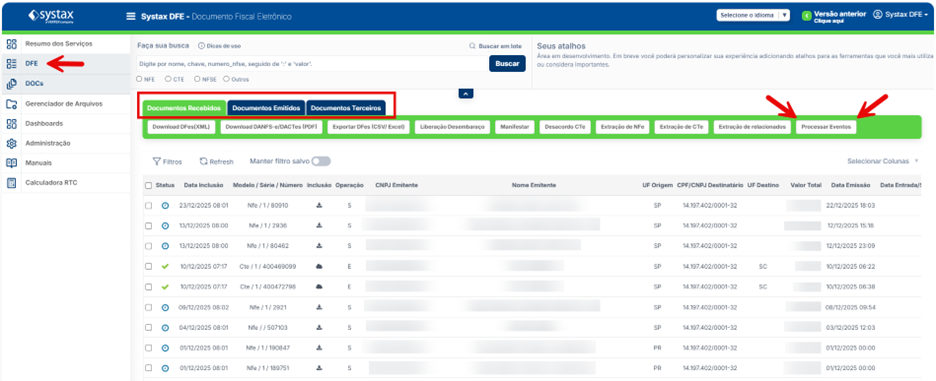Sort by Data Inclusão column header
The image size is (936, 381).
pyautogui.click(x=204, y=185)
